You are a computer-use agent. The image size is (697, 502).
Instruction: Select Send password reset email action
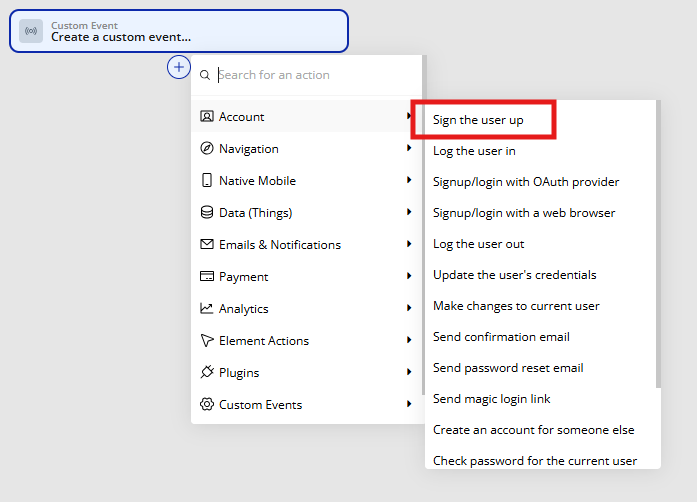tap(508, 368)
